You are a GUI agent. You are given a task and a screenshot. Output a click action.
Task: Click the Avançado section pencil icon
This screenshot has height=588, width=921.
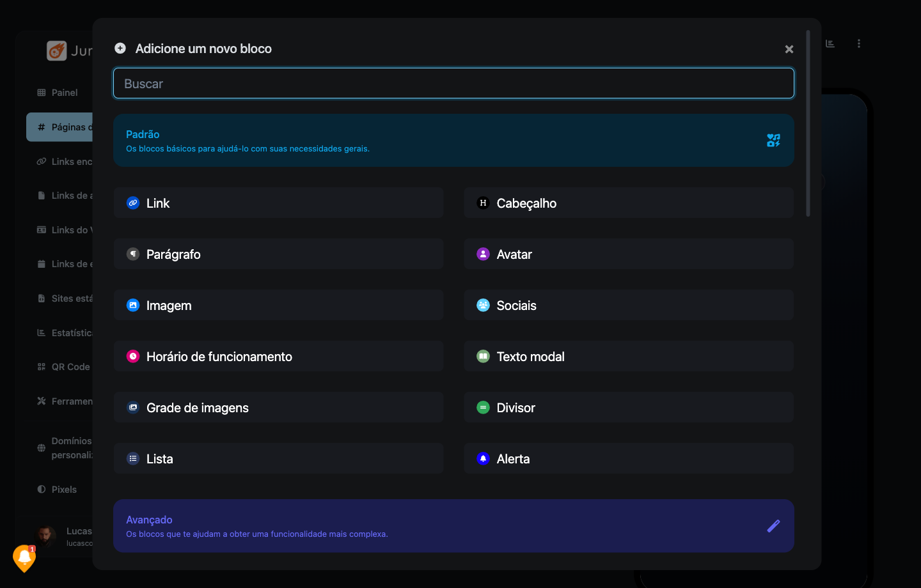click(773, 526)
